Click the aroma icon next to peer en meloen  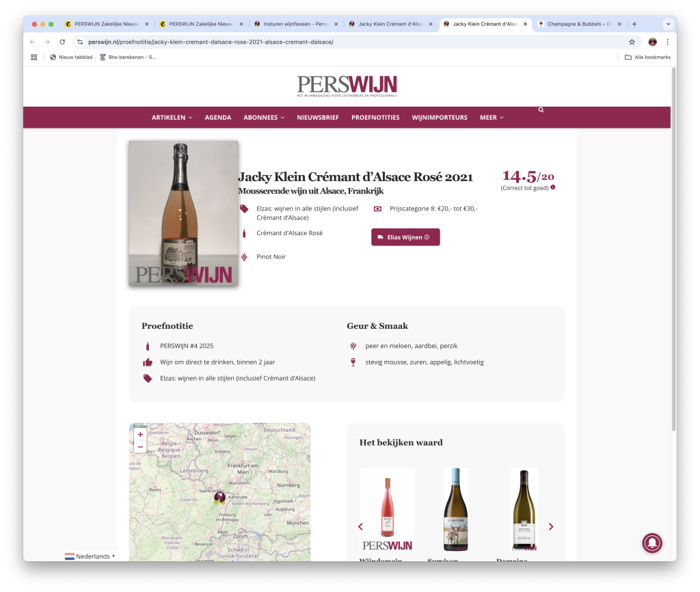pos(353,346)
